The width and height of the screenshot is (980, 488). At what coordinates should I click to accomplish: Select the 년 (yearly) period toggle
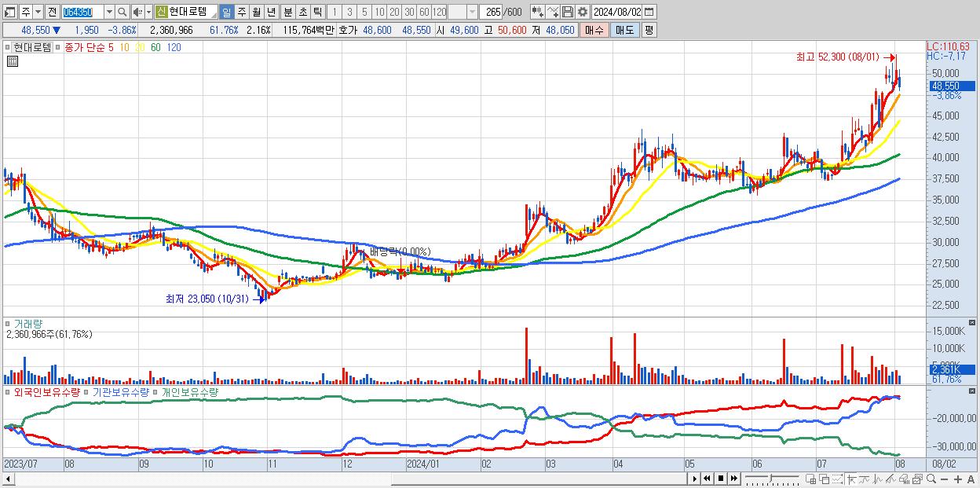271,12
